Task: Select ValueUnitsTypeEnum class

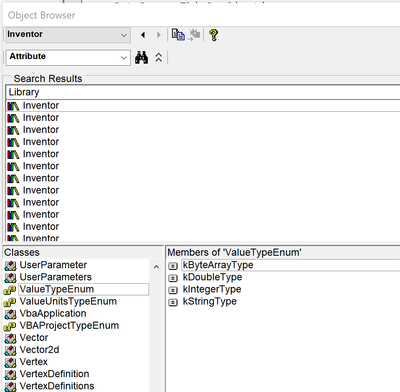Action: [x=68, y=301]
